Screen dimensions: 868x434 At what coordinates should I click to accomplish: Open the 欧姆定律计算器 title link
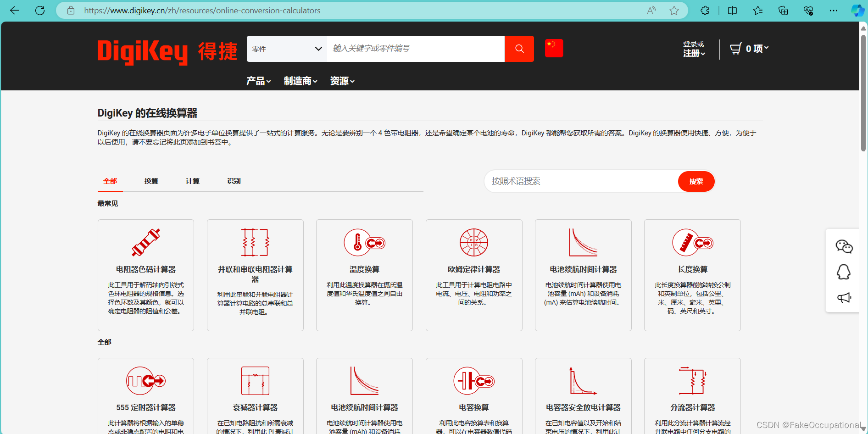pos(474,270)
